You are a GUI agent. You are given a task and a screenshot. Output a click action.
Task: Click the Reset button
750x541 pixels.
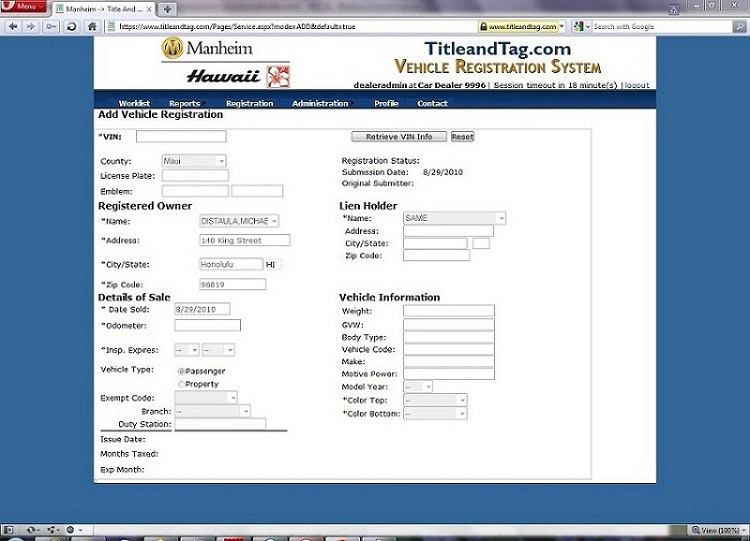click(463, 137)
